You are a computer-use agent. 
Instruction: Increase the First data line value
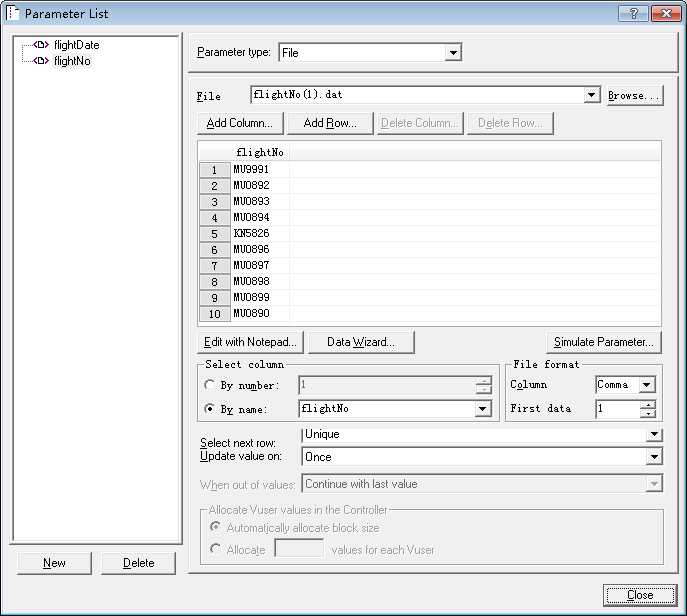(648, 405)
